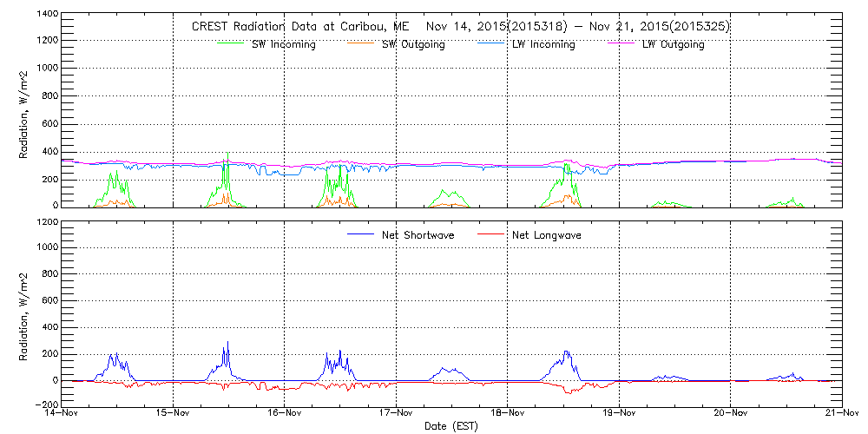Click the 19-Nov date tick label

619,414
